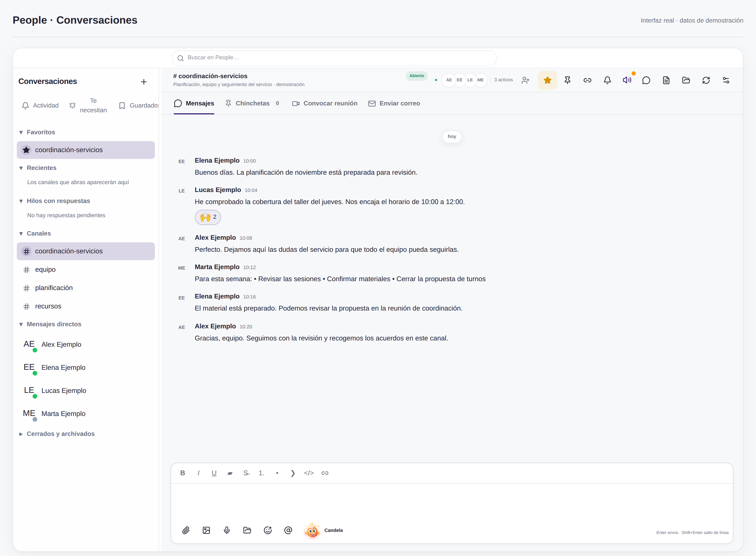
Task: Select the Mensajes tab
Action: [x=194, y=103]
